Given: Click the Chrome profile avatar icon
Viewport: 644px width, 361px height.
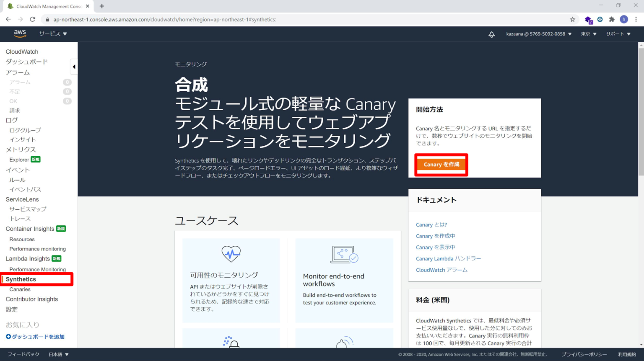Looking at the screenshot, I should tap(624, 19).
